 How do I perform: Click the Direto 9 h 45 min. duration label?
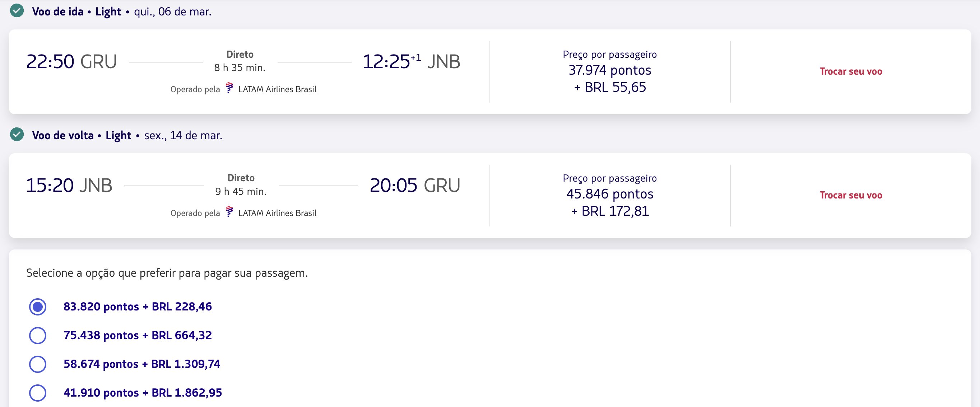(x=241, y=185)
